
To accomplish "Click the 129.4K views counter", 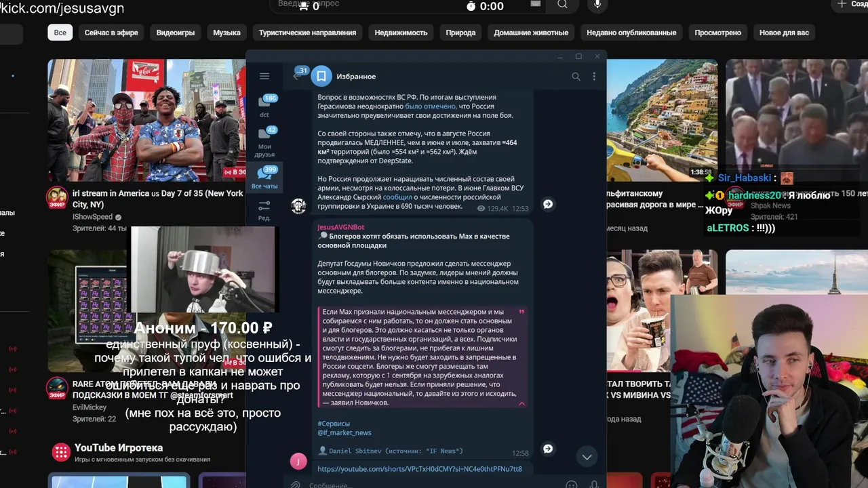I will pos(493,209).
